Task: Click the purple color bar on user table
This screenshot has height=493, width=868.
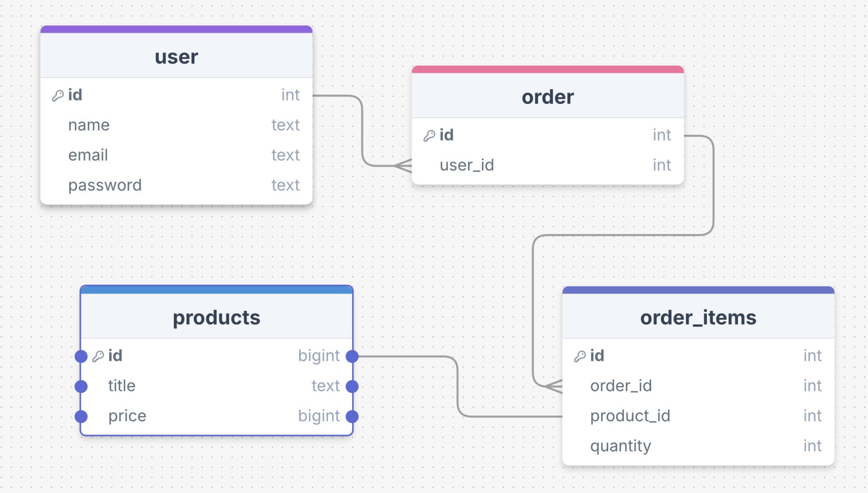Action: point(176,29)
